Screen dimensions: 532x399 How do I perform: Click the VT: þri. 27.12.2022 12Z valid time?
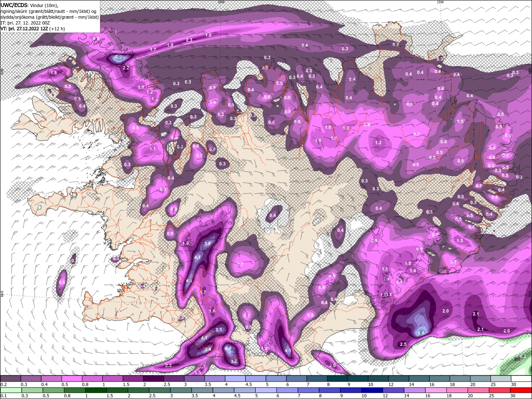pos(24,29)
